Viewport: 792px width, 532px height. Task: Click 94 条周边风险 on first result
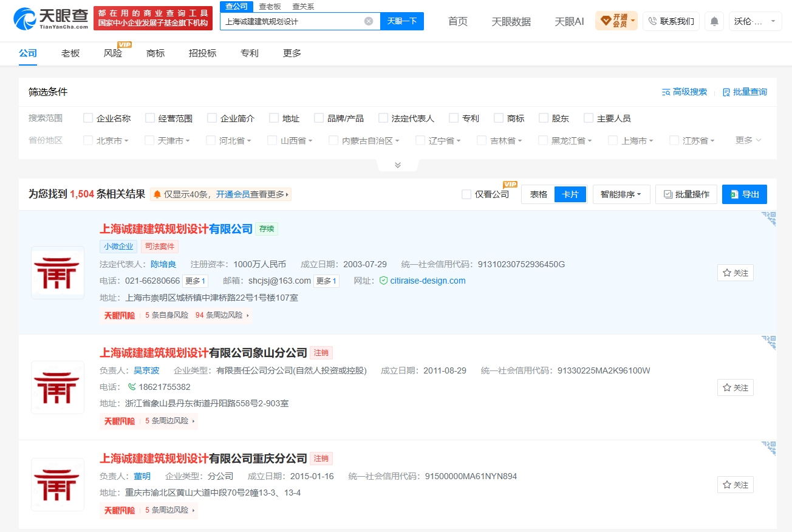click(219, 315)
